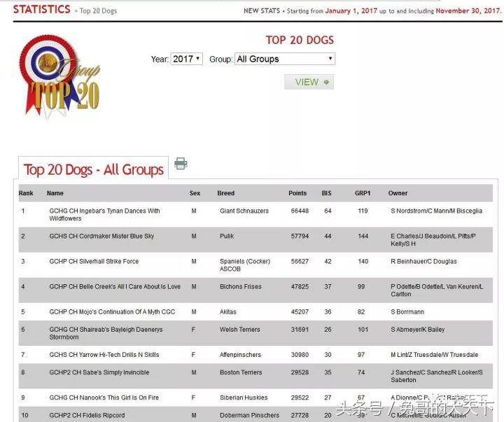Click GRP1 value 144
This screenshot has height=422, width=504.
[x=363, y=236]
